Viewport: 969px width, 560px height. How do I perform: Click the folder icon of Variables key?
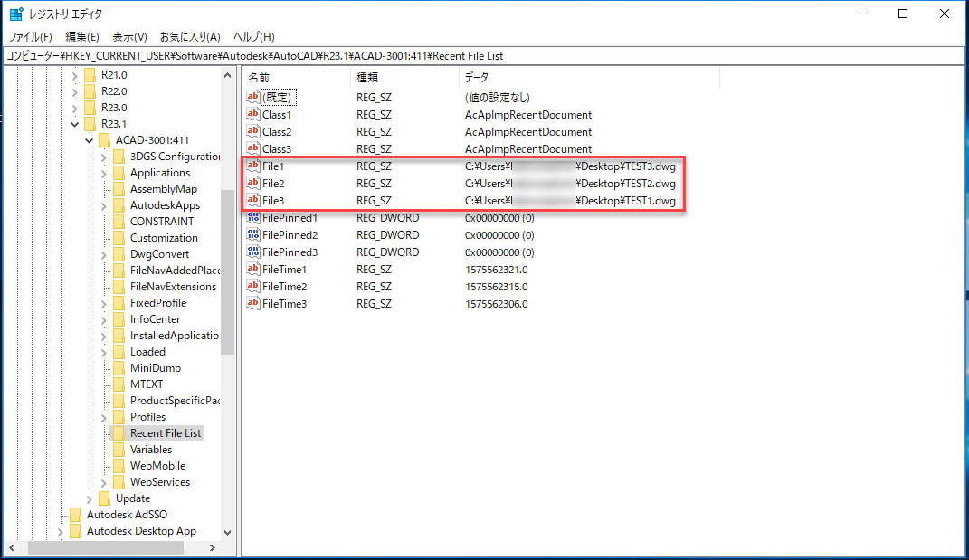[119, 450]
